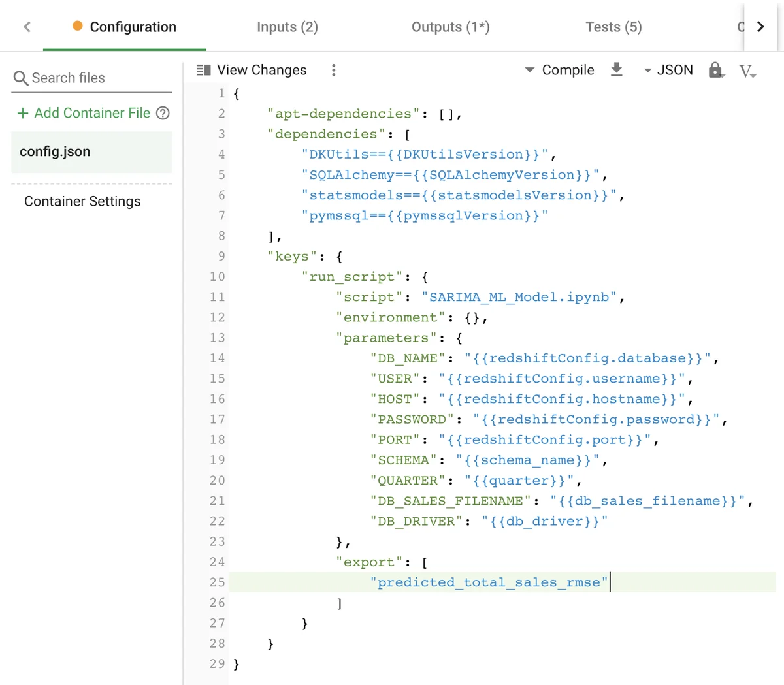Image resolution: width=784 pixels, height=685 pixels.
Task: Switch to the Outputs (1*) tab
Action: point(450,27)
